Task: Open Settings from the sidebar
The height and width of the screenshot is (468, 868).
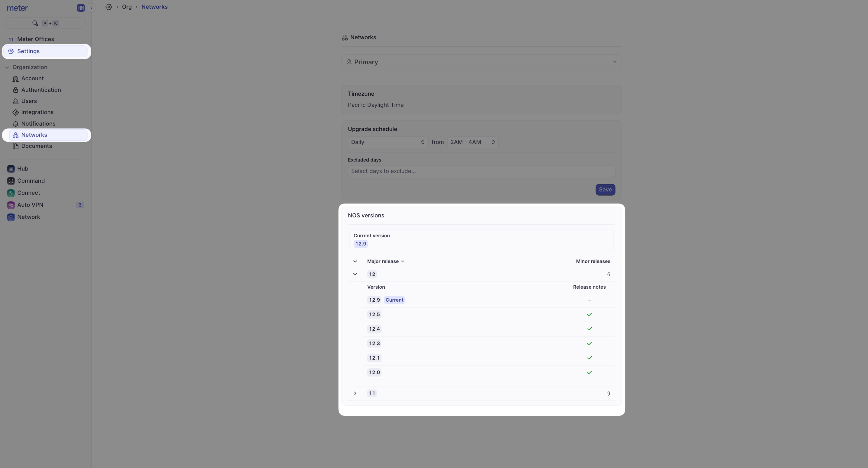Action: click(28, 51)
